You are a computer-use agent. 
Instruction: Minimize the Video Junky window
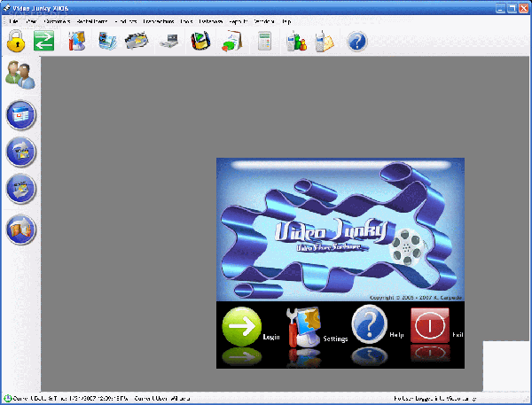pos(500,8)
